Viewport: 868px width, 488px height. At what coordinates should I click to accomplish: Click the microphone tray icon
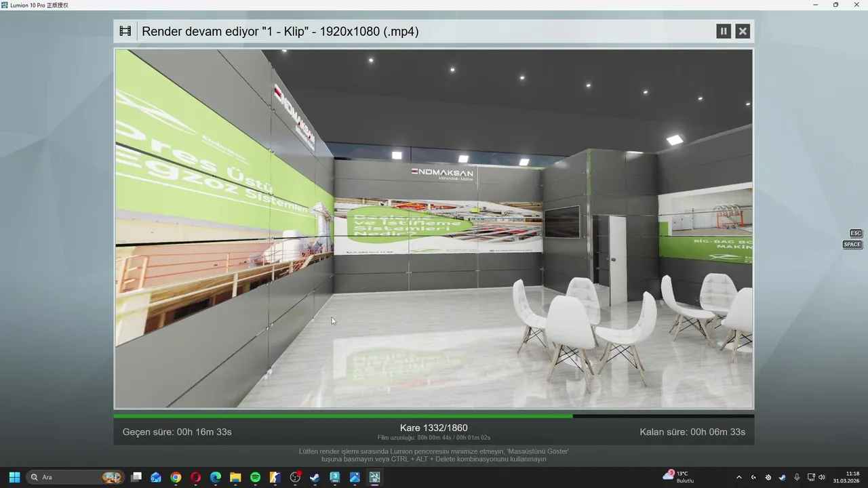pos(797,477)
